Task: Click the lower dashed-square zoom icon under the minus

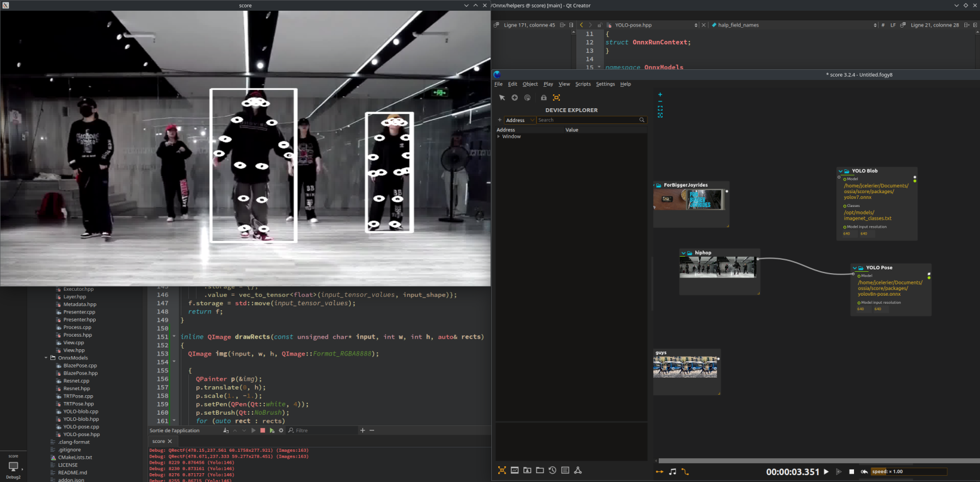Action: coord(660,115)
